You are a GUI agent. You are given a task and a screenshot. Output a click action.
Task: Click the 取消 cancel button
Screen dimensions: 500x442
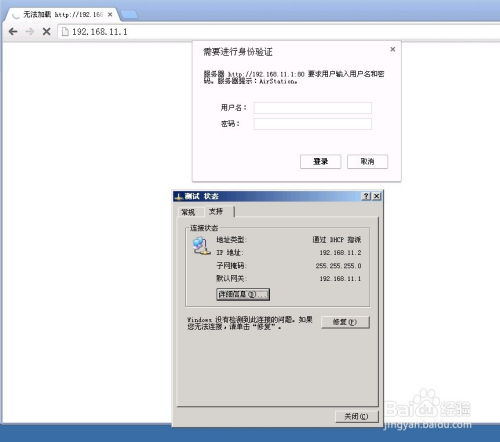367,162
